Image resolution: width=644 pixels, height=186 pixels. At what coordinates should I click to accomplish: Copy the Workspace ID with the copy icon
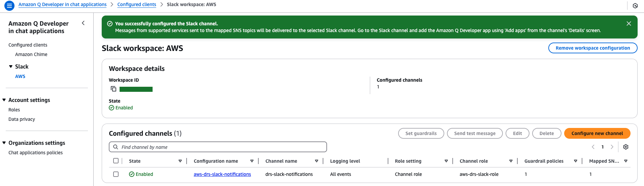114,89
